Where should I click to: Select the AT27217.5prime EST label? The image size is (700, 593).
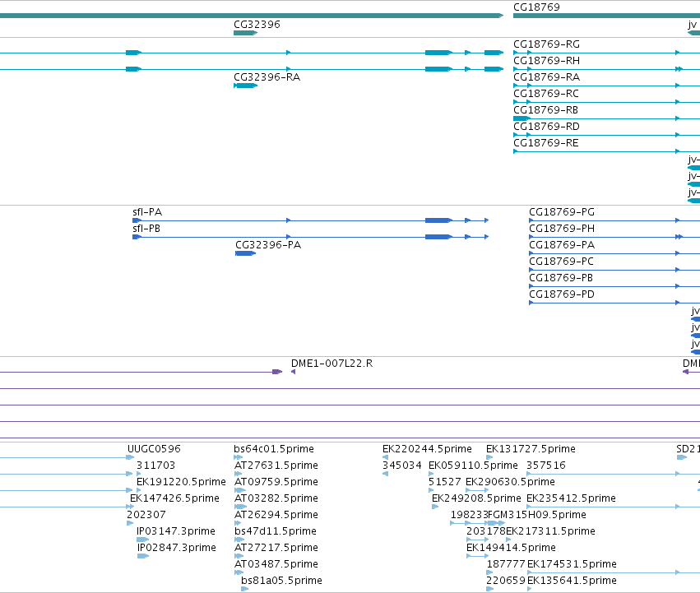[x=276, y=549]
